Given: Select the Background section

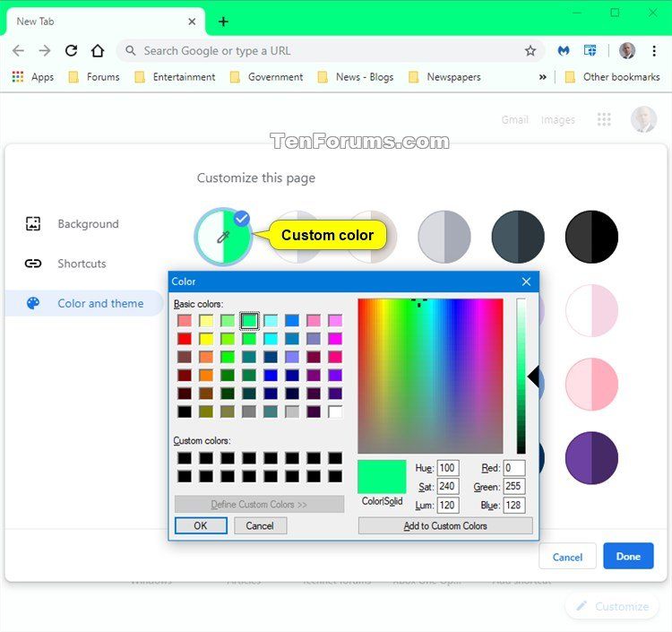Looking at the screenshot, I should point(72,224).
